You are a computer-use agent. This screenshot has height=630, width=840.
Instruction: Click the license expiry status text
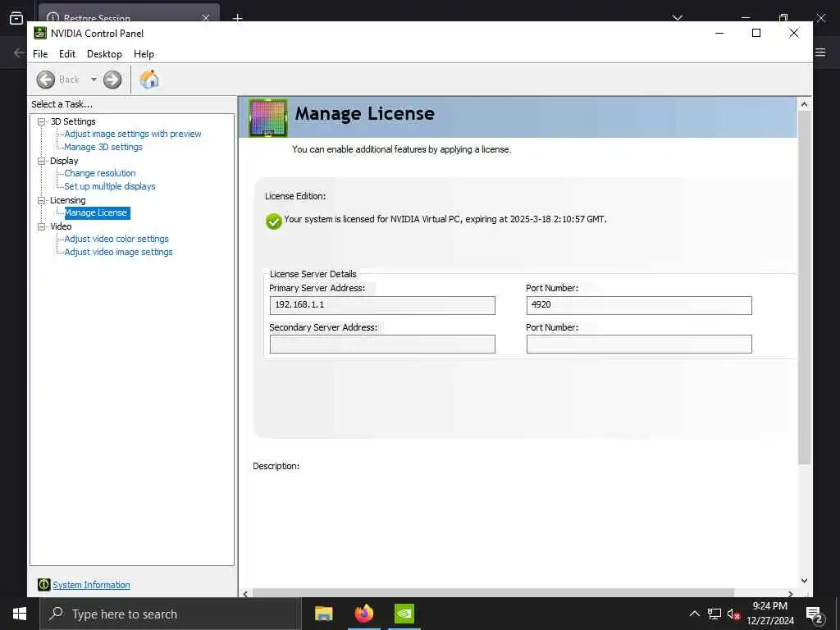click(445, 219)
